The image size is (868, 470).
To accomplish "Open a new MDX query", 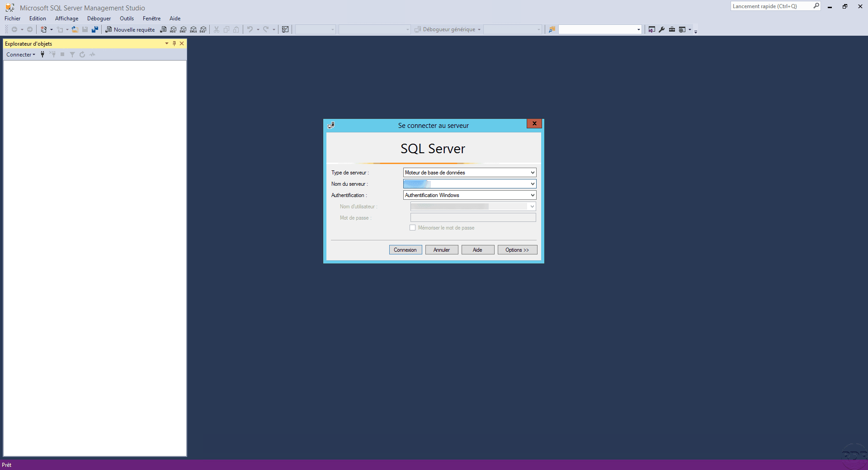I will [x=173, y=29].
